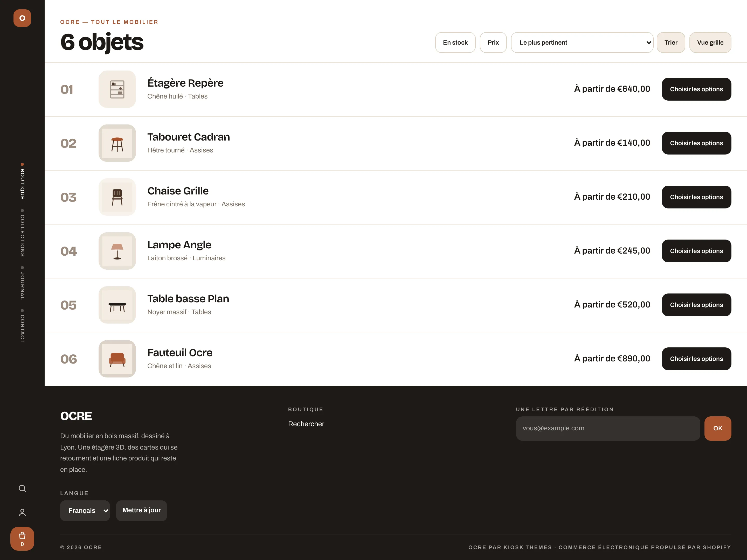747x560 pixels.
Task: Open Chaise Grille chair thumbnail
Action: 117,197
